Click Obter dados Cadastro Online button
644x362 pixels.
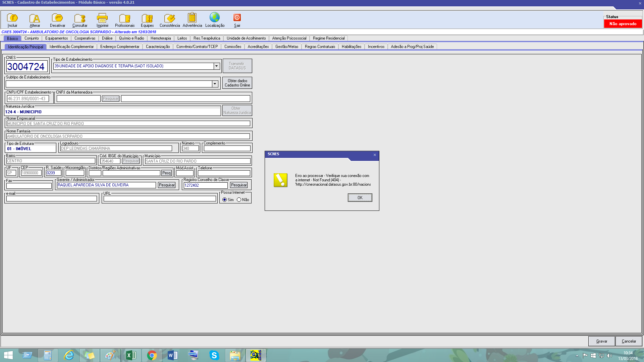click(237, 83)
